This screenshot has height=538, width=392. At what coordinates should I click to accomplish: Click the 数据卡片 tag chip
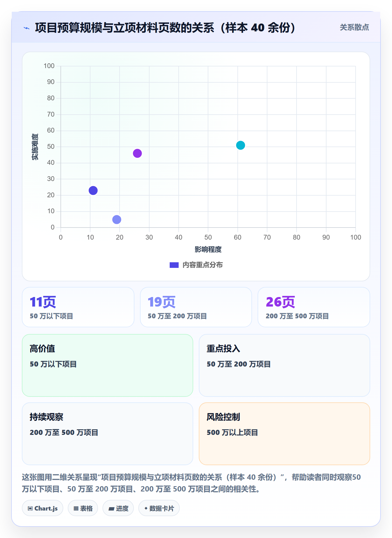click(159, 508)
